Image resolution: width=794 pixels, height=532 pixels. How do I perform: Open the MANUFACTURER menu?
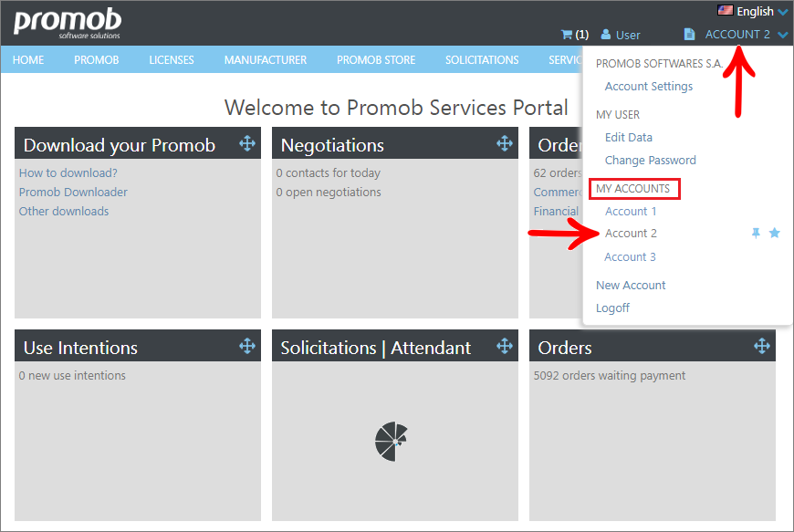tap(266, 59)
